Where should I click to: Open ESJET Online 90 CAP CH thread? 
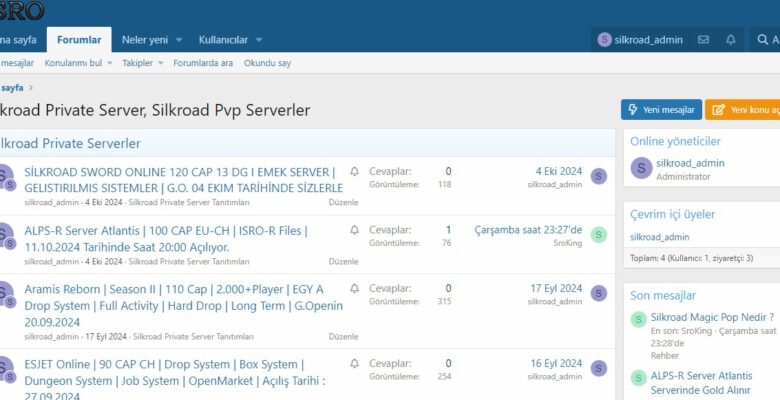(x=175, y=381)
